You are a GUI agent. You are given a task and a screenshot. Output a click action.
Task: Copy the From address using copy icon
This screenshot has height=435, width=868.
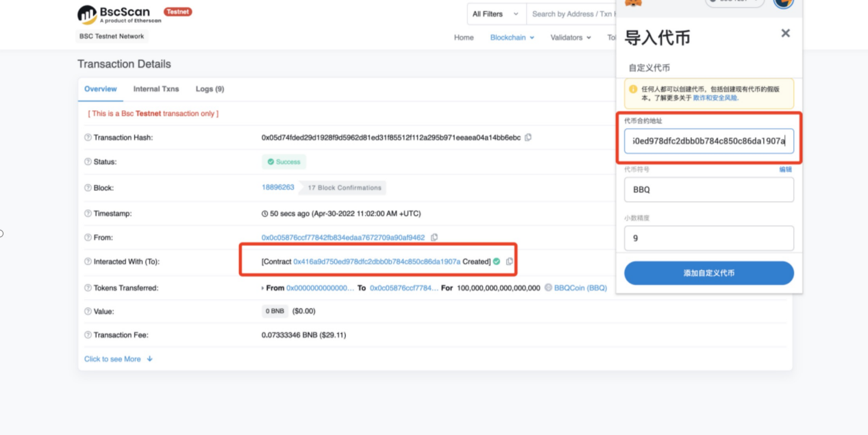click(x=434, y=238)
